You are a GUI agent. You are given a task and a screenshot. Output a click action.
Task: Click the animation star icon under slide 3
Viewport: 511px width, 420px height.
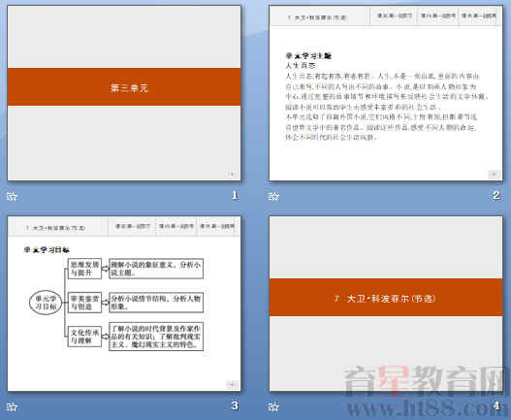pyautogui.click(x=12, y=407)
